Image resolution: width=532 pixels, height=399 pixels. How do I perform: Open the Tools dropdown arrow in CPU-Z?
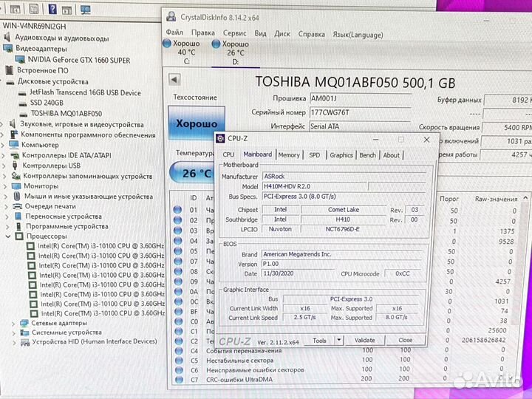point(339,340)
